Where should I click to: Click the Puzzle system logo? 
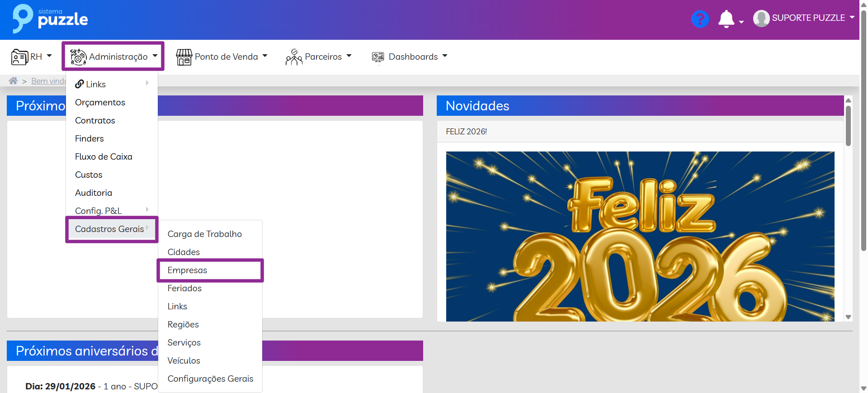50,19
